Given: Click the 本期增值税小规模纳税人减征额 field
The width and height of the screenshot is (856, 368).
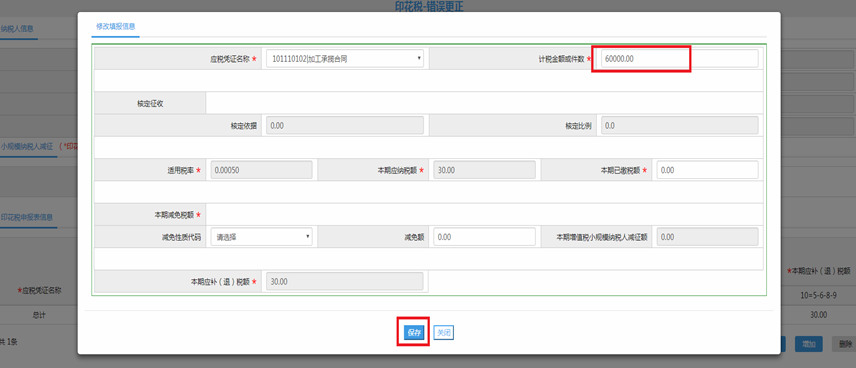Looking at the screenshot, I should [x=708, y=237].
